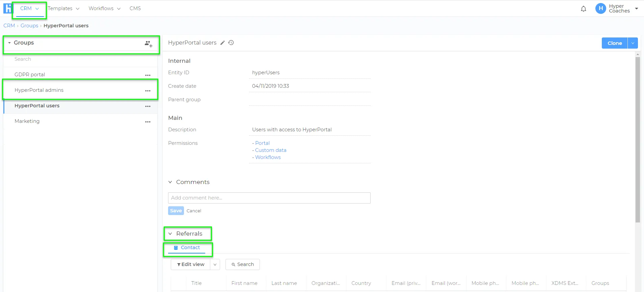The height and width of the screenshot is (292, 644).
Task: Open the Edit view dropdown arrow
Action: [x=215, y=265]
